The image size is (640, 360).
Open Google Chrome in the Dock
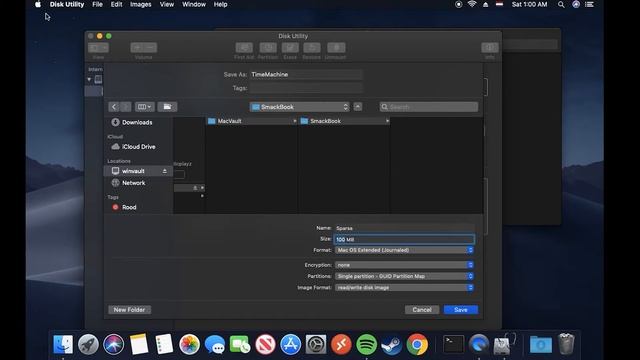pos(417,344)
